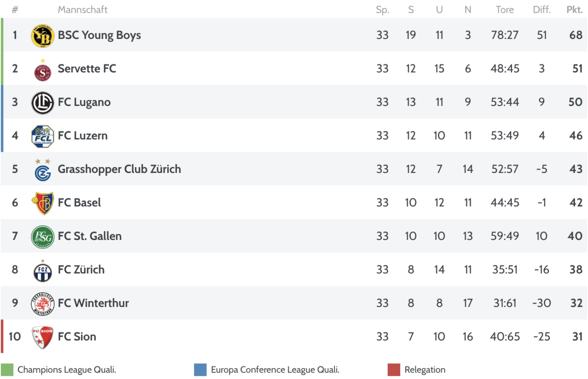Open the FC Lugano logo
The height and width of the screenshot is (379, 588).
click(x=43, y=102)
